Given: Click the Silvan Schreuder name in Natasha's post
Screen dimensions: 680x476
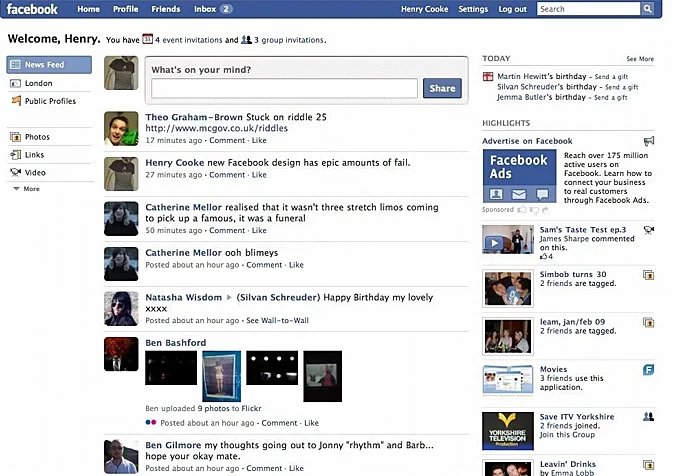Looking at the screenshot, I should [x=278, y=297].
